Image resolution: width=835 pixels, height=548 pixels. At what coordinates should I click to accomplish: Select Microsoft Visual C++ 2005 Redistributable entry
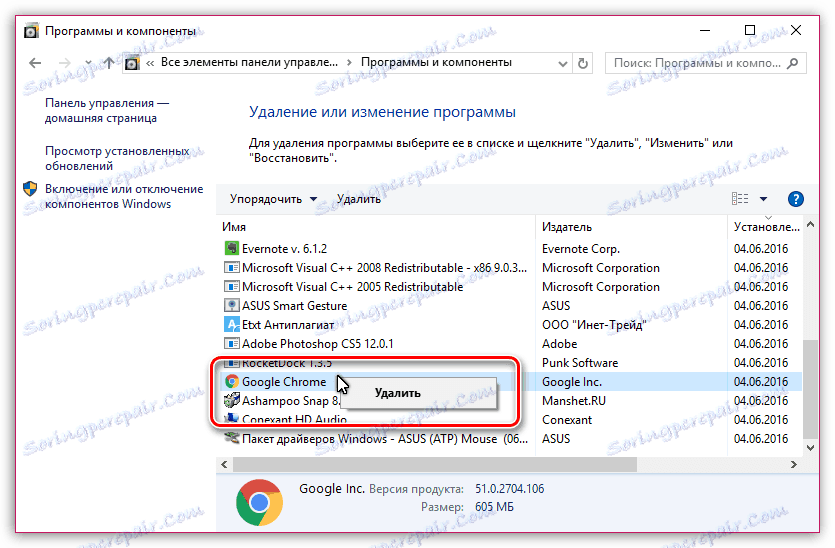pyautogui.click(x=352, y=287)
